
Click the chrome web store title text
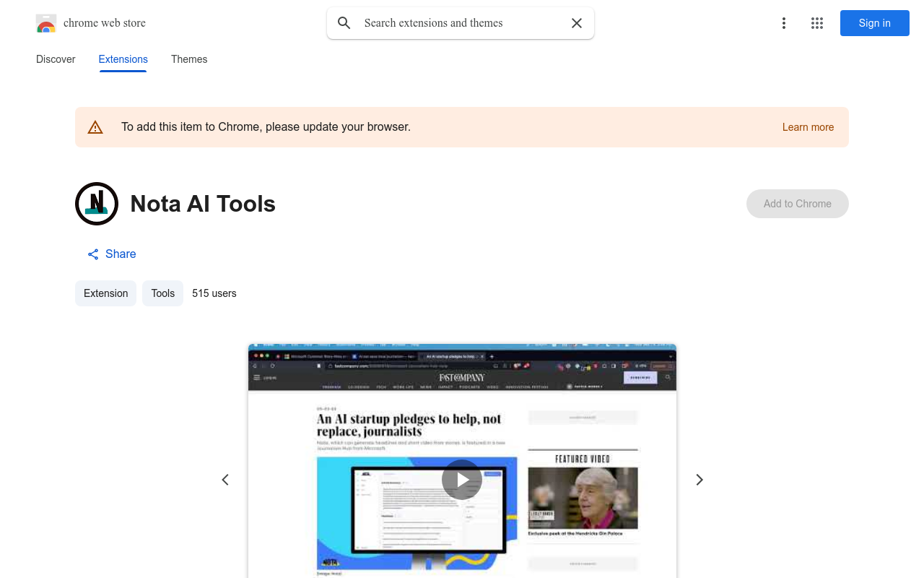point(105,23)
